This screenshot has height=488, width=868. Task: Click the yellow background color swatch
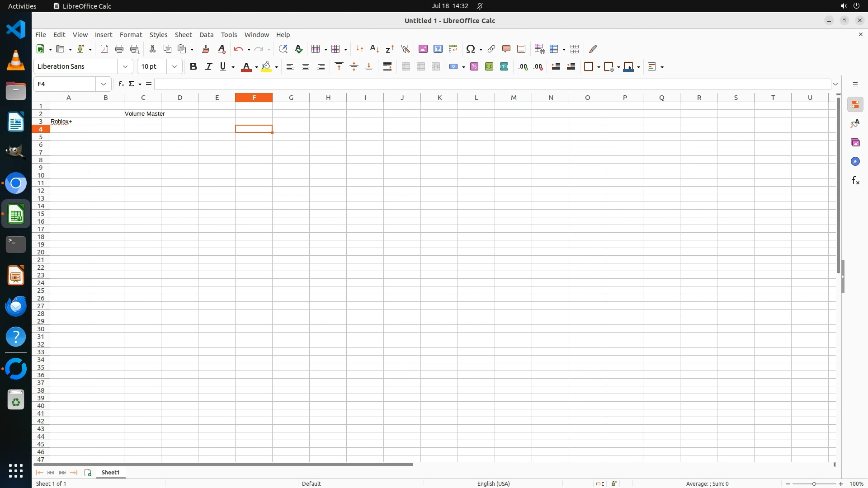[x=266, y=67]
